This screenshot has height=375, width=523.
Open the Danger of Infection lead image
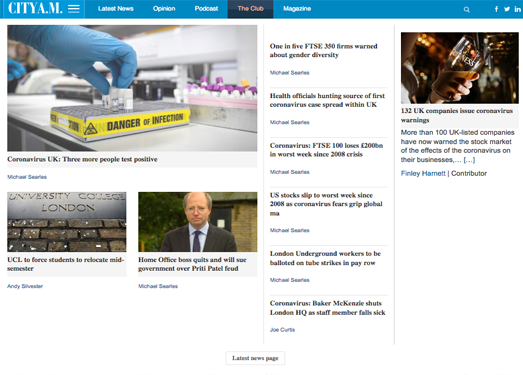pos(132,88)
